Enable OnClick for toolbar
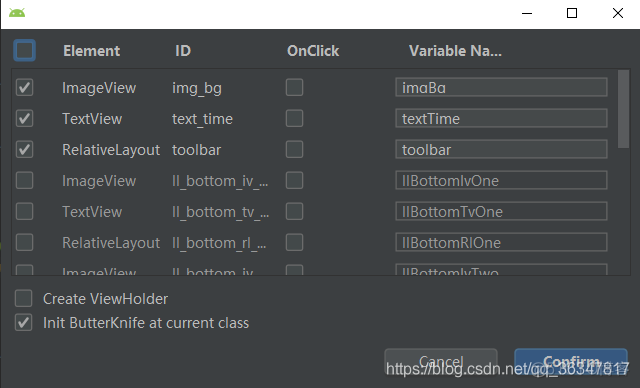Viewport: 640px width, 388px height. (294, 149)
